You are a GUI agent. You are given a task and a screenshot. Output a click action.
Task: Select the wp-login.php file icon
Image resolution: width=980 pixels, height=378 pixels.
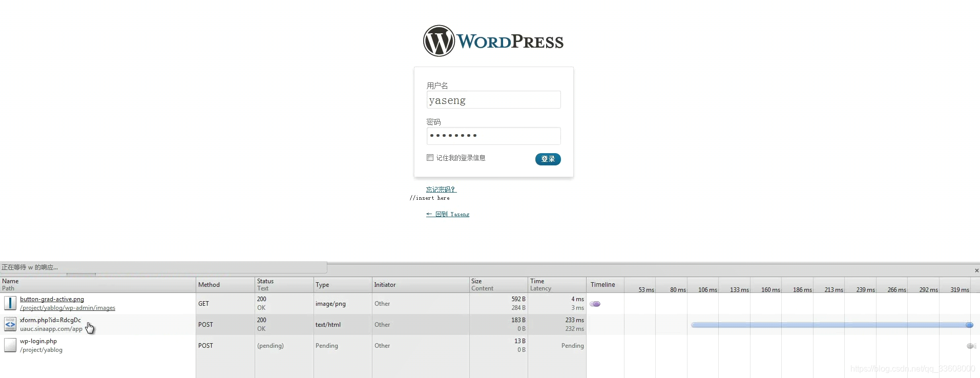[10, 345]
